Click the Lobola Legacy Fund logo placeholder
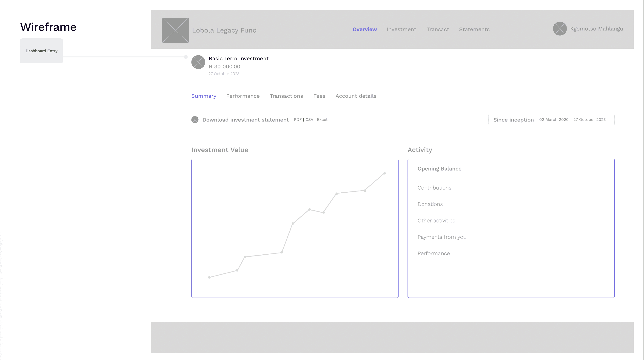644x360 pixels. (175, 30)
